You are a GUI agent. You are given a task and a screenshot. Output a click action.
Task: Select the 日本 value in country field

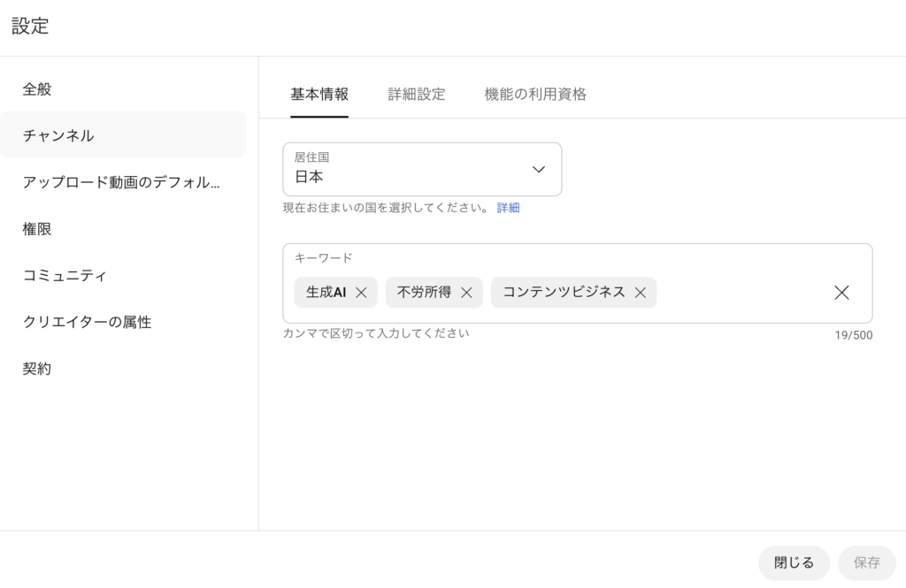310,177
